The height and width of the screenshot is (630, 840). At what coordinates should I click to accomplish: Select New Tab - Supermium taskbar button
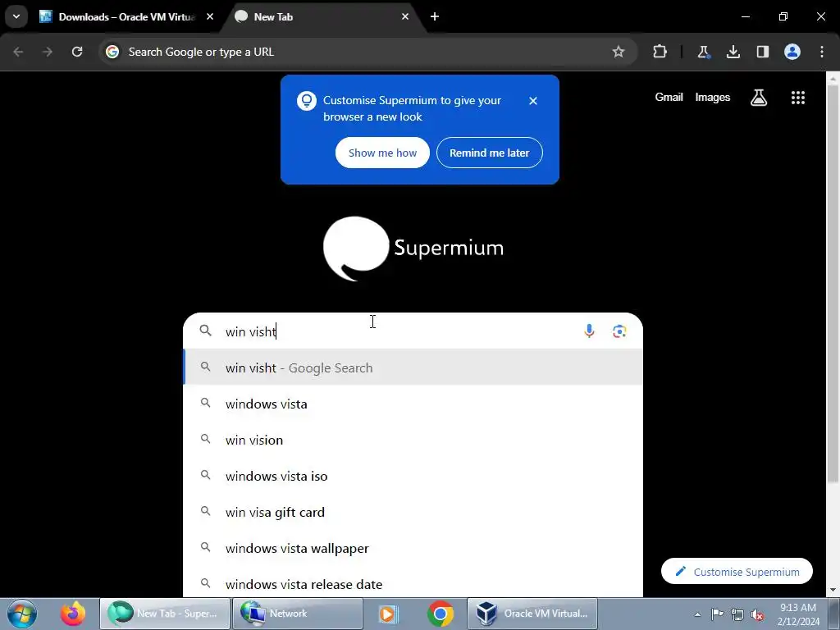pyautogui.click(x=165, y=614)
